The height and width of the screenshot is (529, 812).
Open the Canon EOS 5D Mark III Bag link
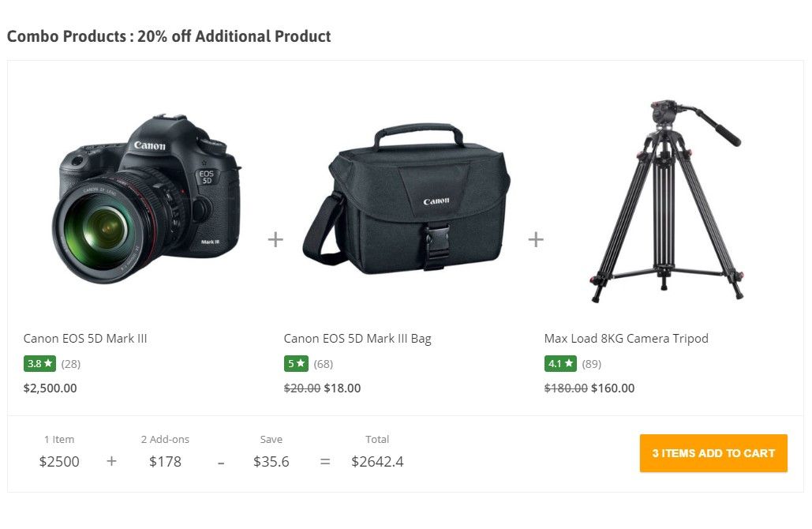coord(357,338)
